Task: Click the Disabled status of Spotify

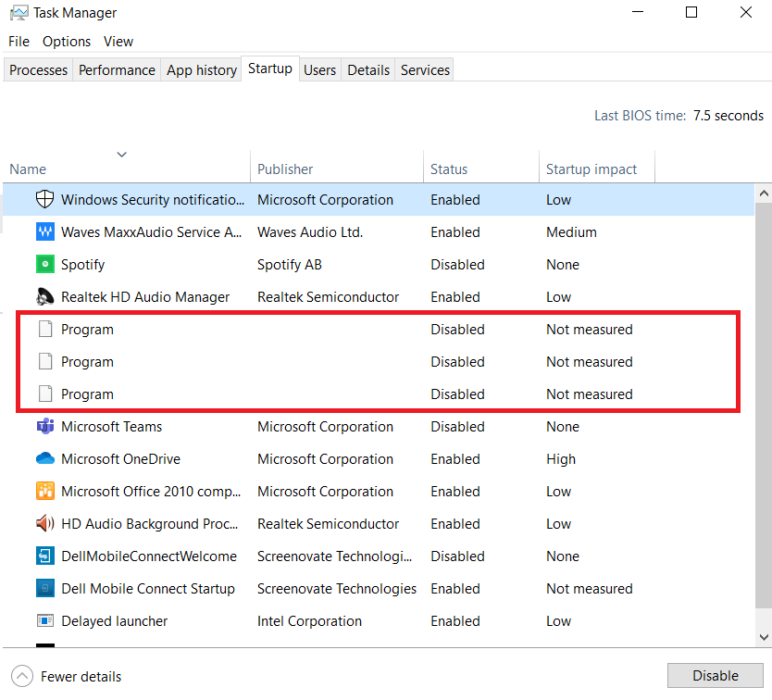Action: [x=457, y=265]
